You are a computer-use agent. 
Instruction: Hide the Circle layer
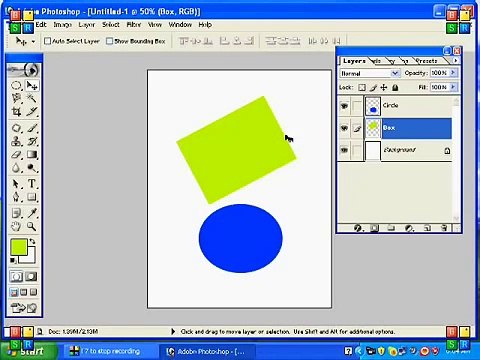tap(344, 106)
